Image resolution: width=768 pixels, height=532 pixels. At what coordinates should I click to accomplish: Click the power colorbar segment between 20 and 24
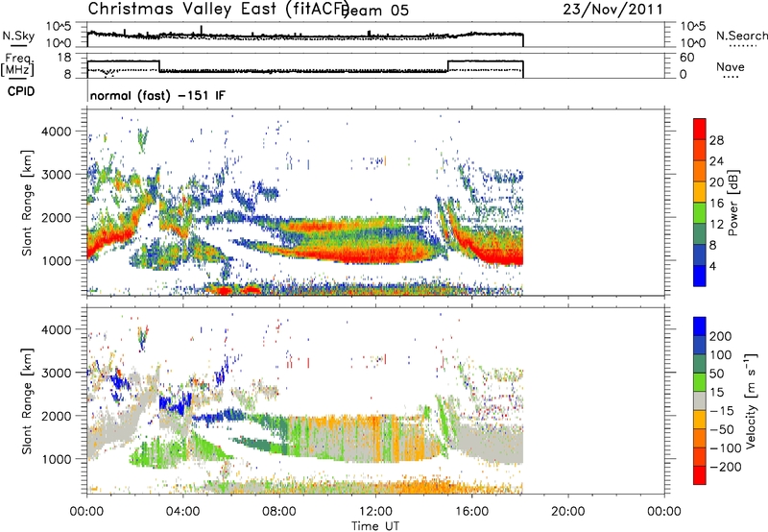[x=700, y=171]
